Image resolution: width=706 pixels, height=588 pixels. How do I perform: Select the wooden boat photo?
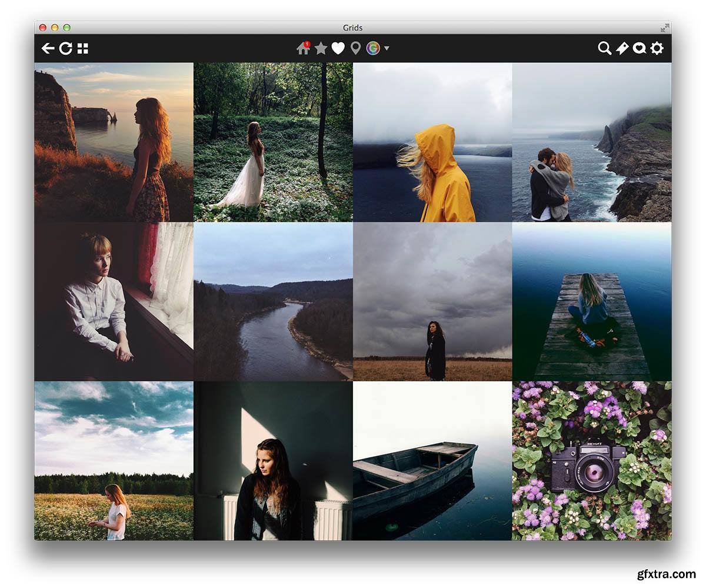pos(432,461)
